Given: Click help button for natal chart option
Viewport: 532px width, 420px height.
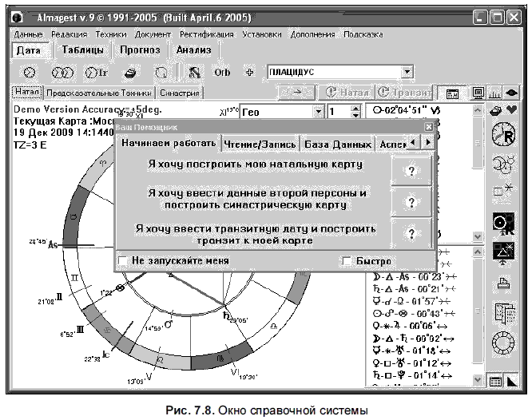Looking at the screenshot, I should [x=411, y=171].
